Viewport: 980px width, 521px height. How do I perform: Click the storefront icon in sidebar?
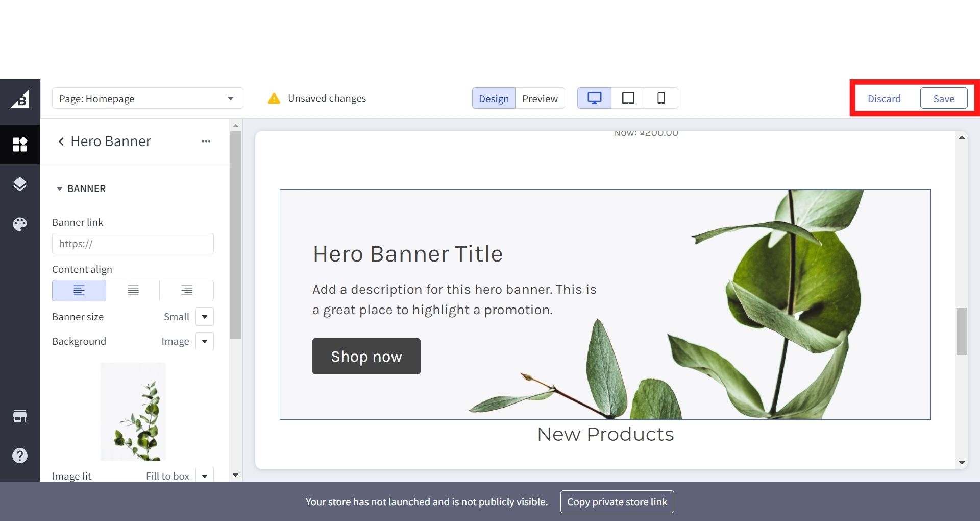point(20,416)
